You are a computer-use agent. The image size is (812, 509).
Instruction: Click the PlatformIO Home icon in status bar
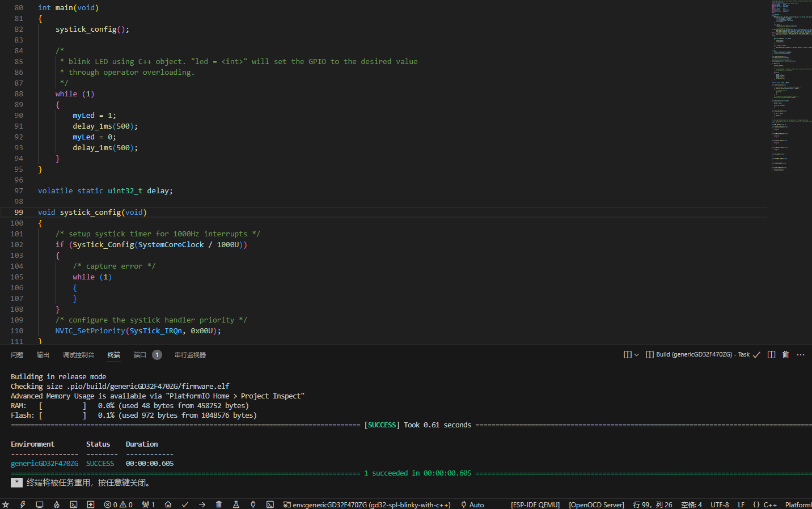coord(168,504)
